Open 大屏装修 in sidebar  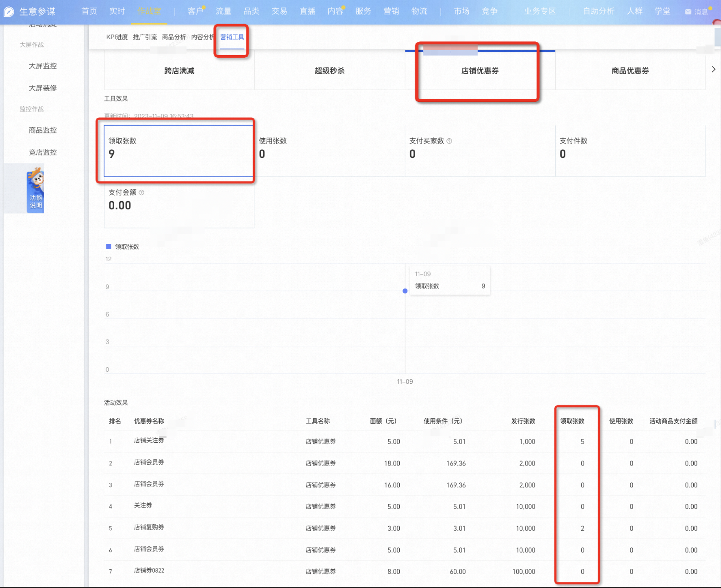tap(43, 88)
